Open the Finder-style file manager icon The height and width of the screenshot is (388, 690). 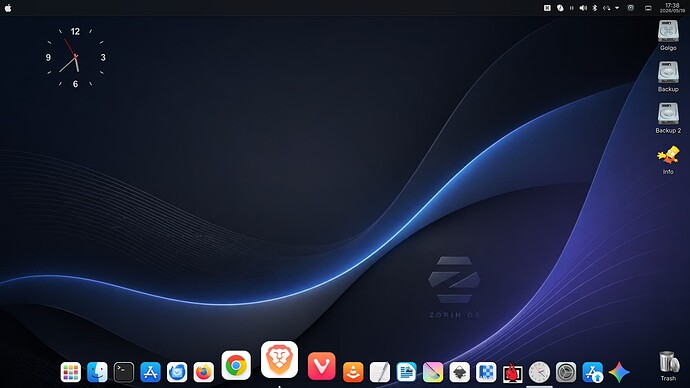tap(97, 372)
